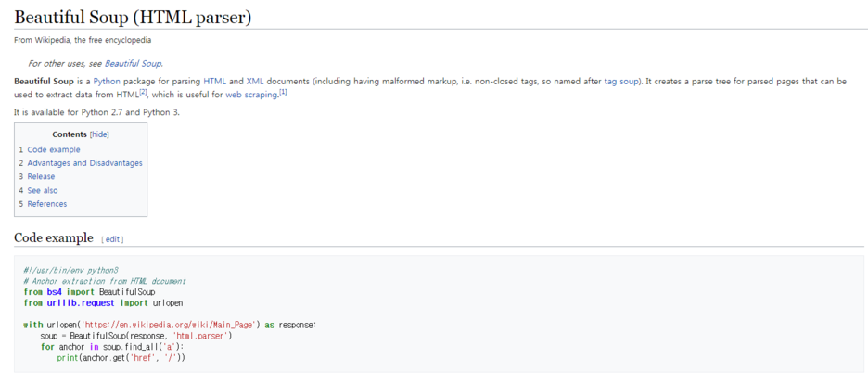Jump to the Release section

[41, 176]
